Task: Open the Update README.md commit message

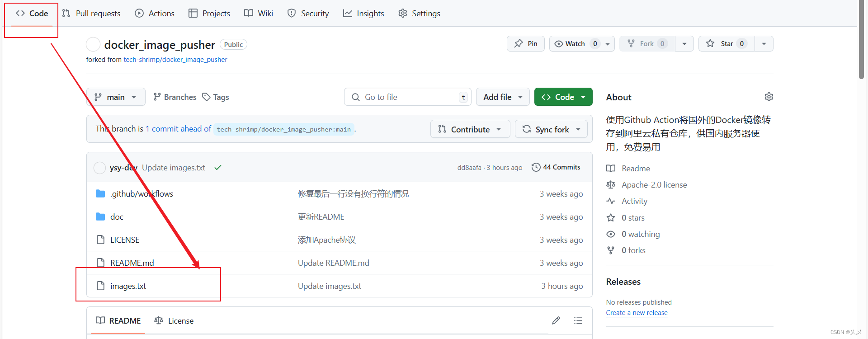Action: pyautogui.click(x=333, y=263)
